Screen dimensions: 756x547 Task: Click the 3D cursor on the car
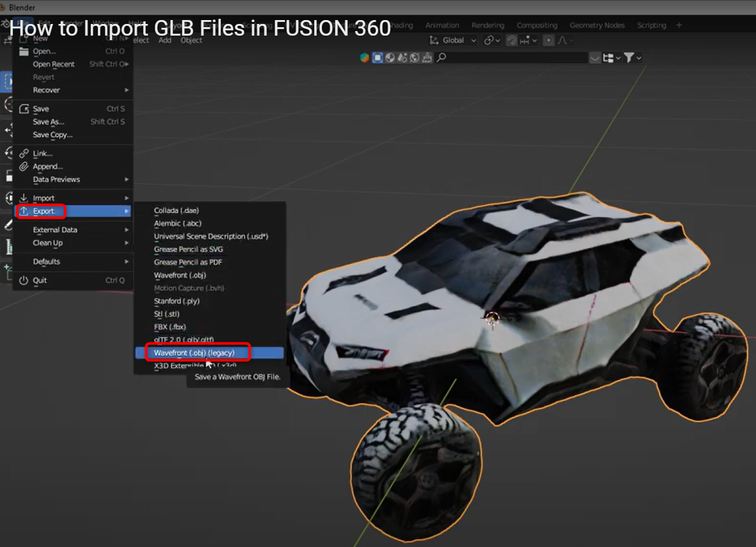pyautogui.click(x=492, y=318)
